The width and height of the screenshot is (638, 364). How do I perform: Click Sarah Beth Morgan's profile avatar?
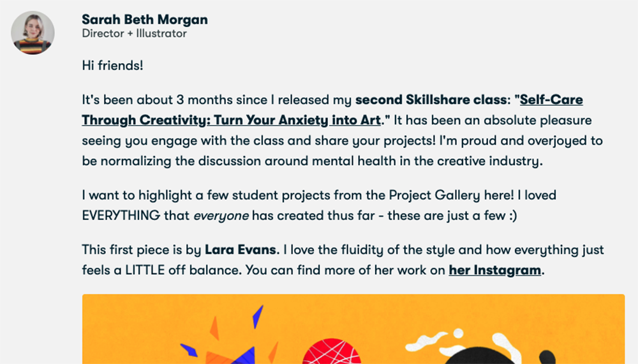click(33, 33)
